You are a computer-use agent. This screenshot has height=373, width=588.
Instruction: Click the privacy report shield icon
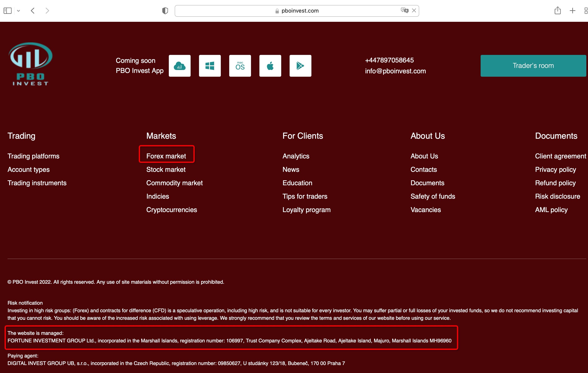click(x=165, y=11)
